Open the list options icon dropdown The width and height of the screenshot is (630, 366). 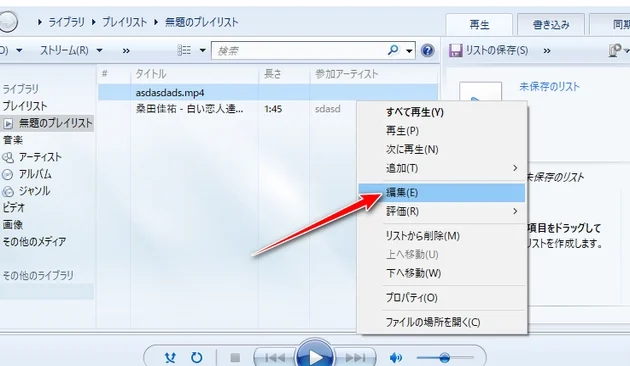point(618,51)
